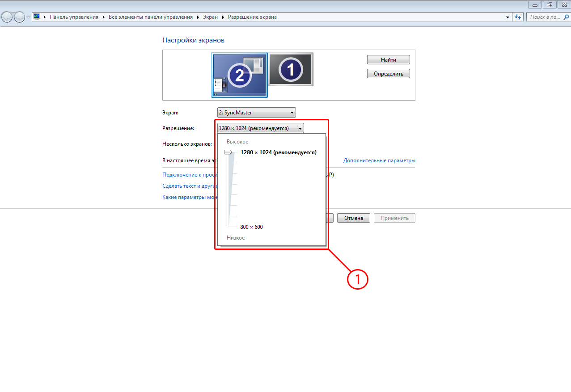571x392 pixels.
Task: Select monitor 1 display icon
Action: [x=291, y=69]
